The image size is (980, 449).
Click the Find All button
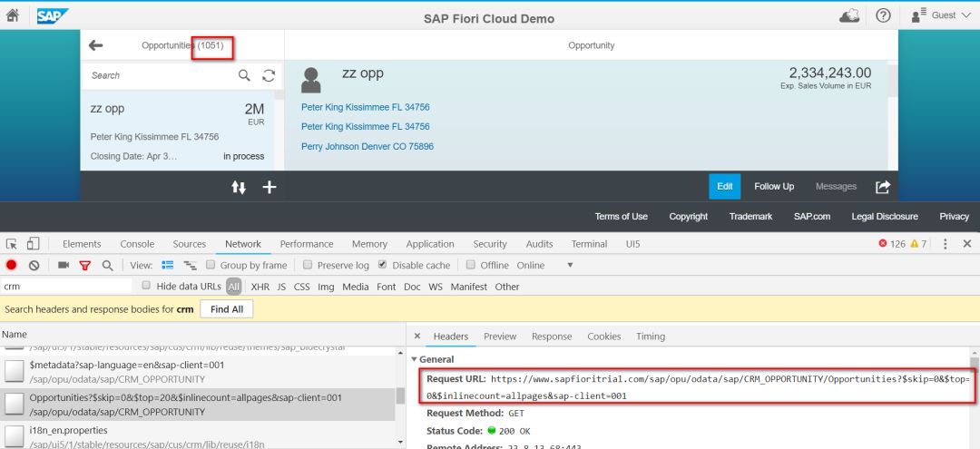pyautogui.click(x=227, y=309)
